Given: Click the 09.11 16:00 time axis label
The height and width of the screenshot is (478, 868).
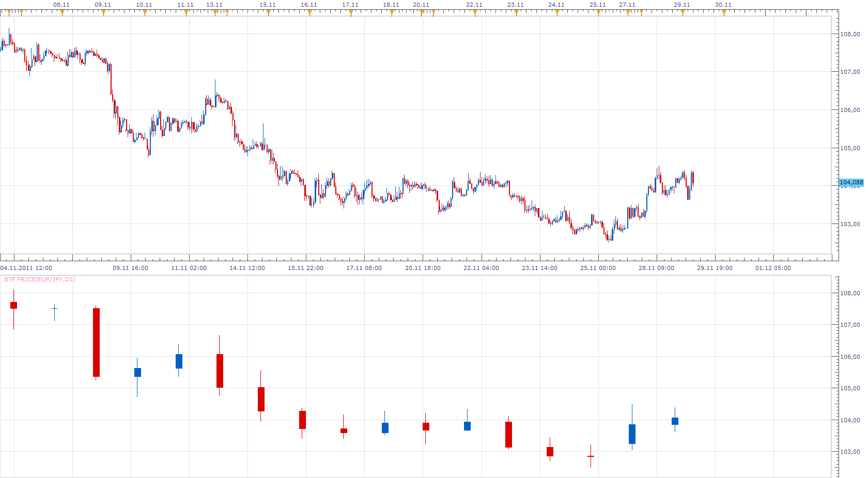Looking at the screenshot, I should [131, 268].
